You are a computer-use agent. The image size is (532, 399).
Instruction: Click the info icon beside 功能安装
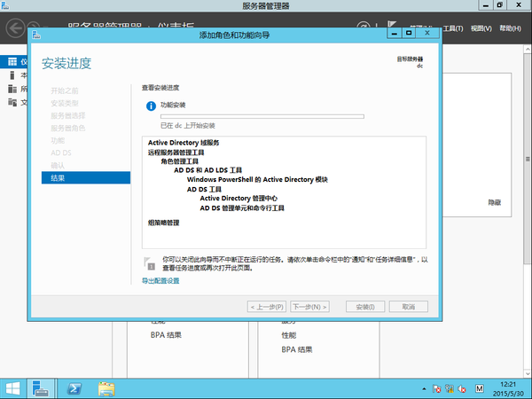coord(151,106)
